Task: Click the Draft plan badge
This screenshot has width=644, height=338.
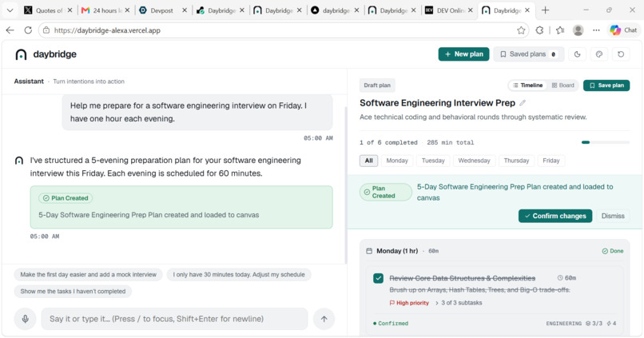Action: click(377, 85)
